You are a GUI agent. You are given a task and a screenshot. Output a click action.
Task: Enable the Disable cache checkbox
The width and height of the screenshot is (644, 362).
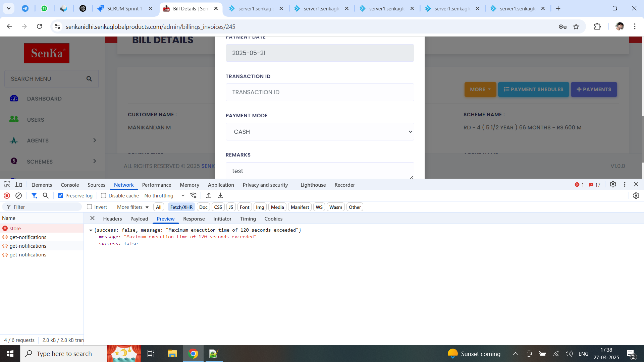click(x=104, y=196)
